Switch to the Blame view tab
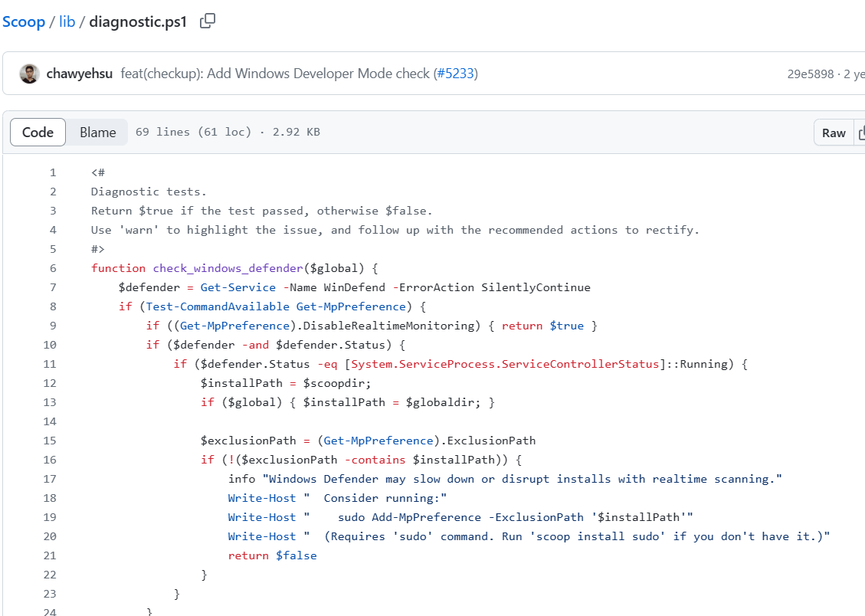This screenshot has width=865, height=616. click(x=98, y=133)
